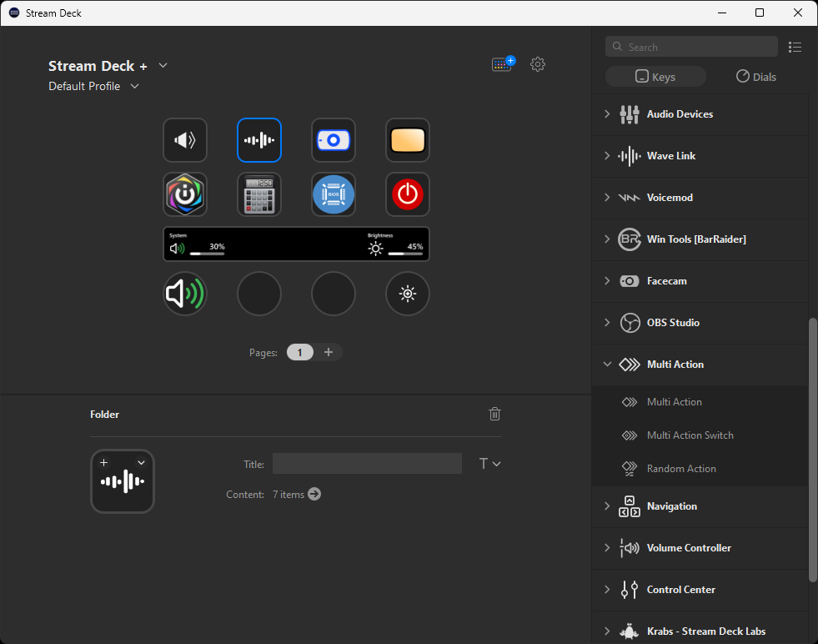Select the blue Facecam key
Screen dimensions: 818x644
(334, 140)
